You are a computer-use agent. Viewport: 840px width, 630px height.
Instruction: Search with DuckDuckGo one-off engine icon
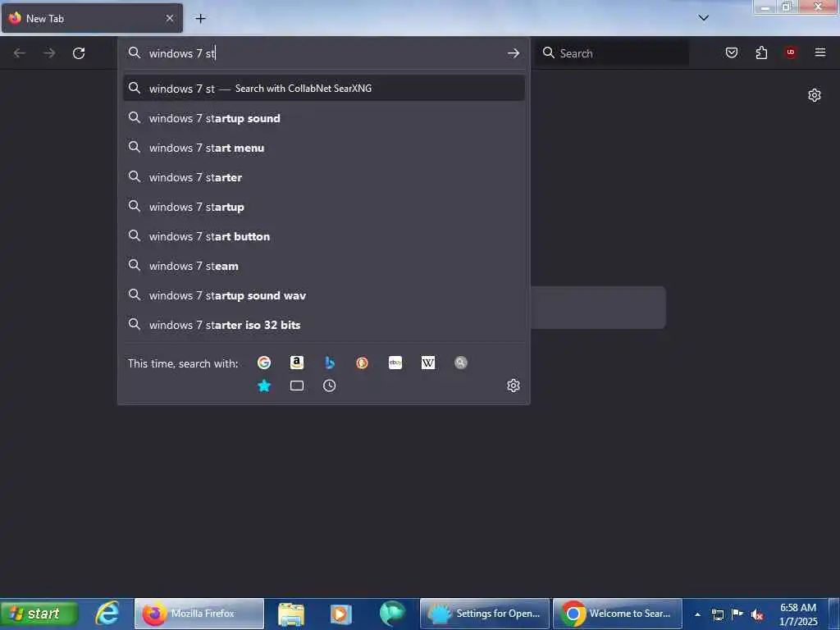click(362, 363)
